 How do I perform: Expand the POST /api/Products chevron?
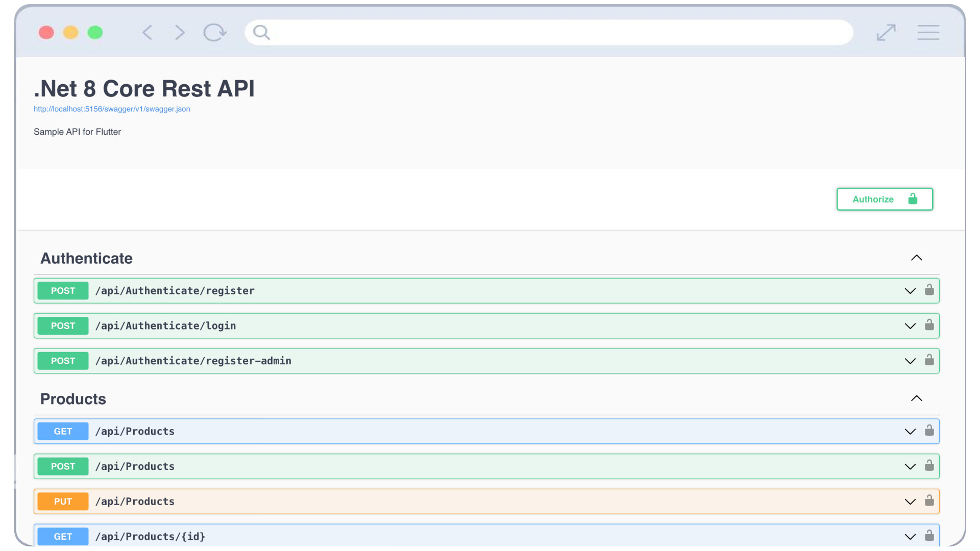tap(910, 467)
